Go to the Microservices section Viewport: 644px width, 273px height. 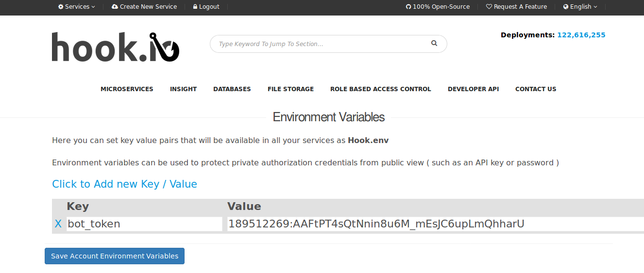pyautogui.click(x=127, y=89)
